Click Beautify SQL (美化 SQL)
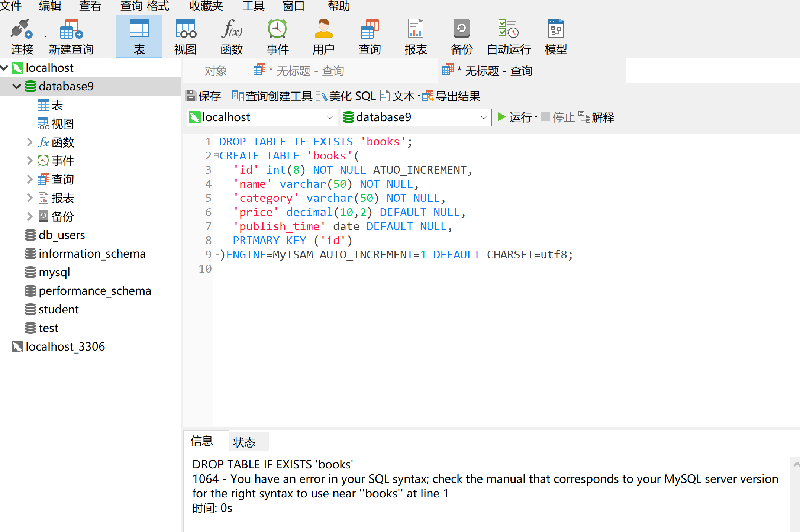This screenshot has height=532, width=800. pos(346,96)
